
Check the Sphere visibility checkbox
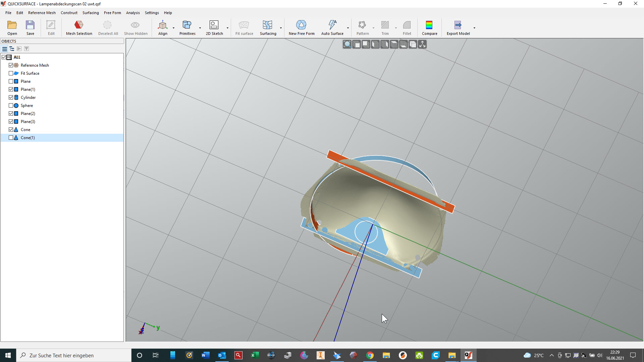(11, 106)
